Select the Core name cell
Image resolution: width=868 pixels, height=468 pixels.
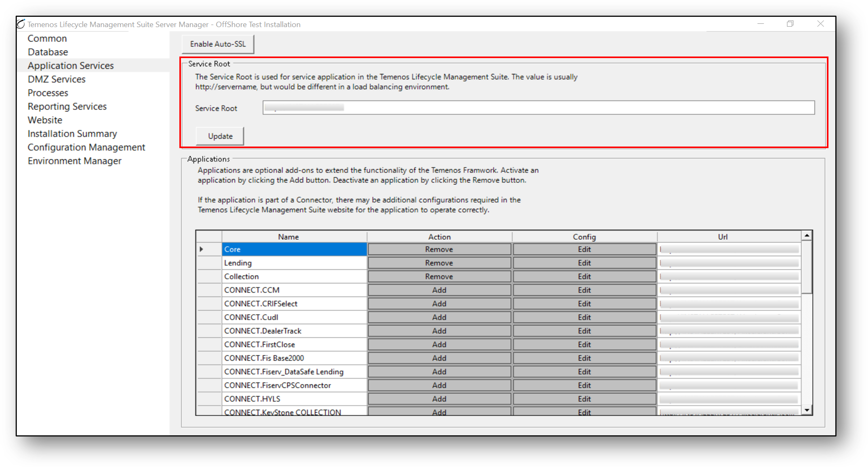pos(294,249)
